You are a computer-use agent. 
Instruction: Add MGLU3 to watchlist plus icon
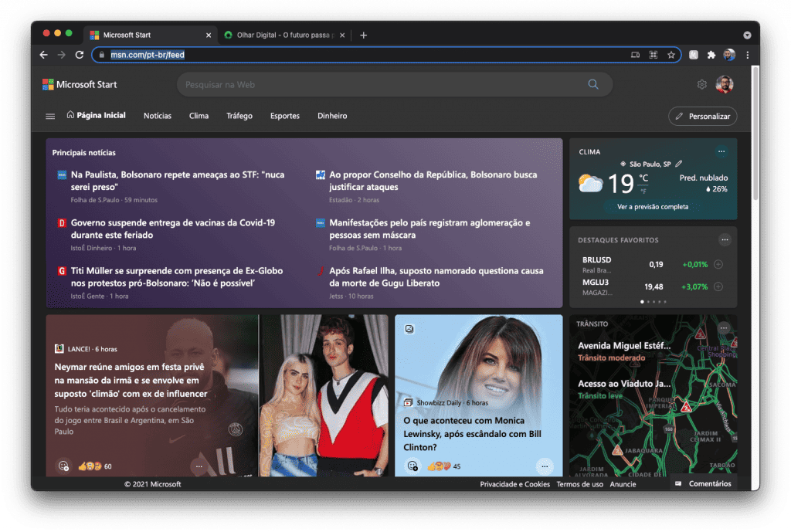coord(718,286)
